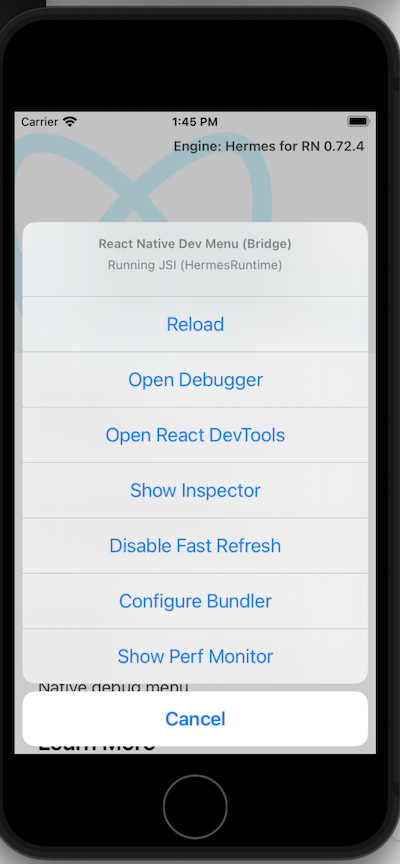Select Open Debugger option

click(195, 380)
